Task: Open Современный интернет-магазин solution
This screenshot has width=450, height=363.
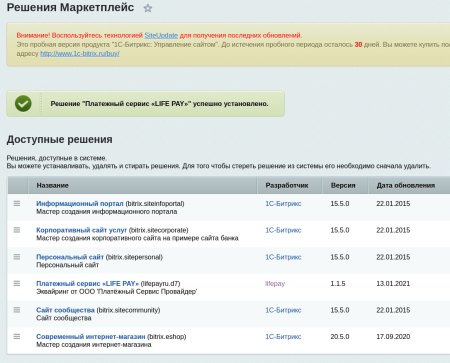Action: 91,337
